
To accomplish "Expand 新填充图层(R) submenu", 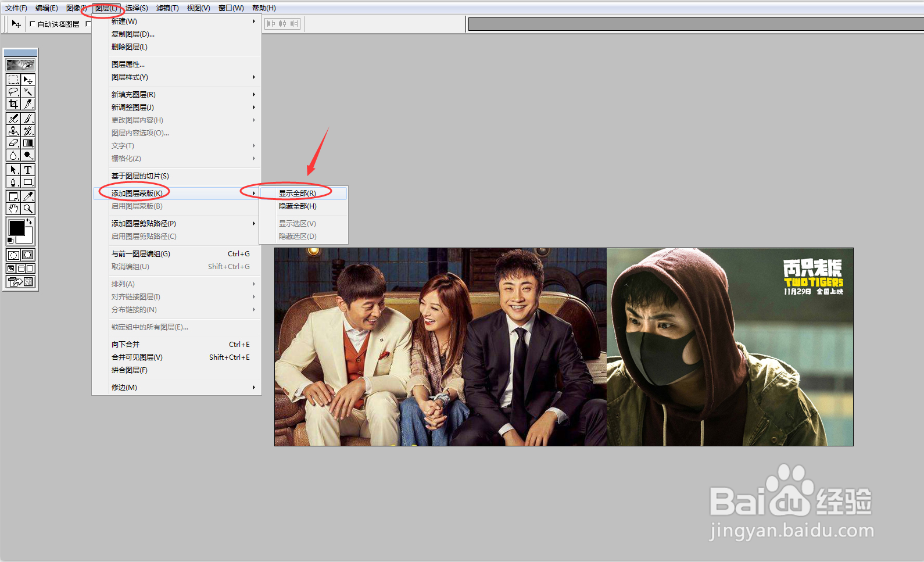I will click(177, 95).
